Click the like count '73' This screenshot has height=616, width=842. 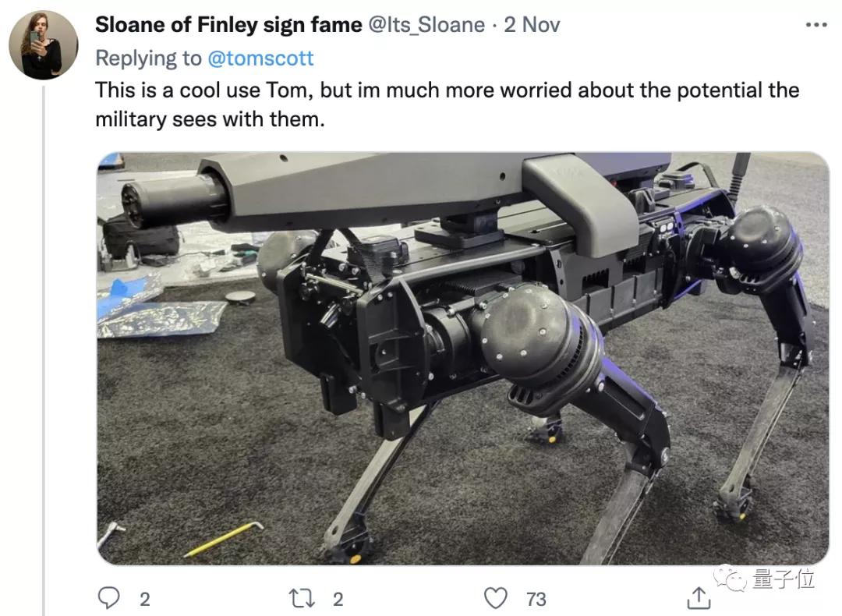[536, 599]
